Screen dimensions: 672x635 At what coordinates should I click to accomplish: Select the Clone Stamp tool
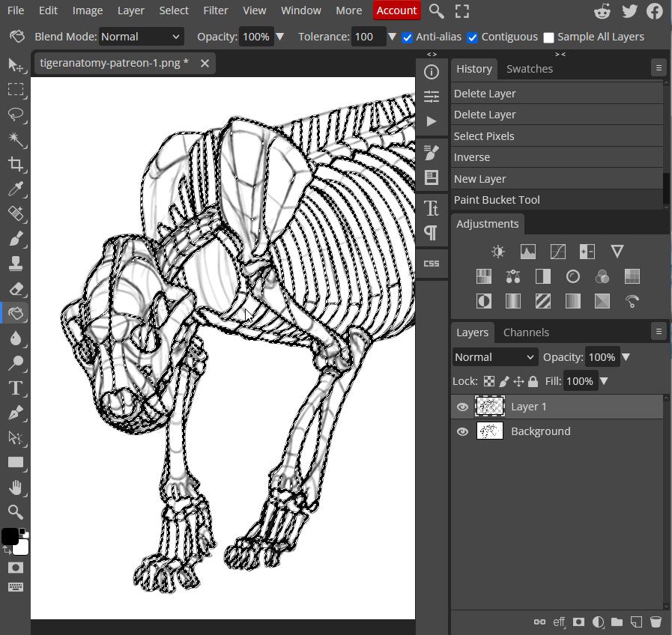click(15, 264)
